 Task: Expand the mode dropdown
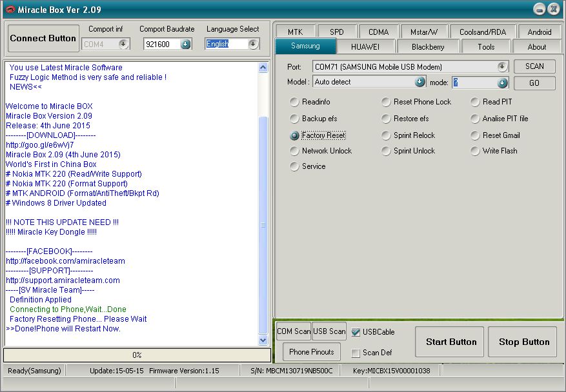pyautogui.click(x=502, y=83)
